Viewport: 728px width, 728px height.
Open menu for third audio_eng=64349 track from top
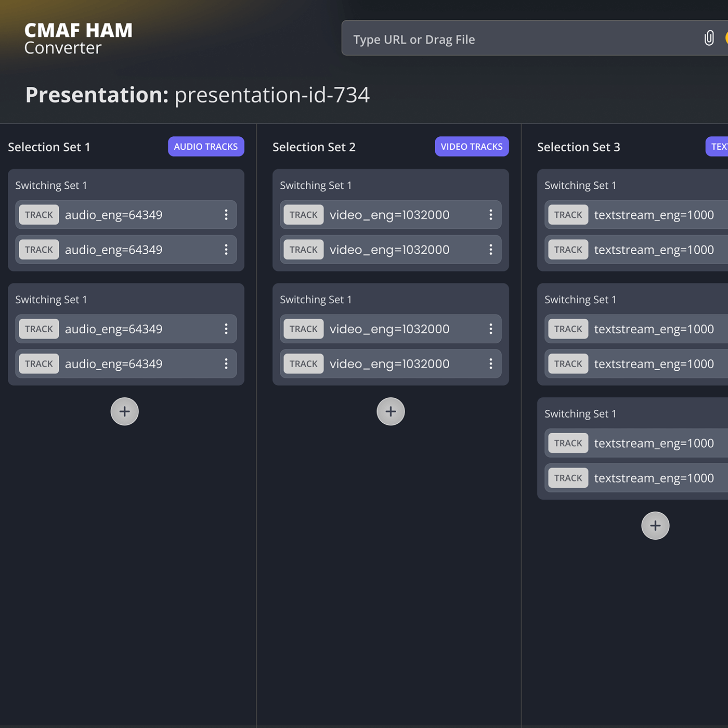point(226,329)
